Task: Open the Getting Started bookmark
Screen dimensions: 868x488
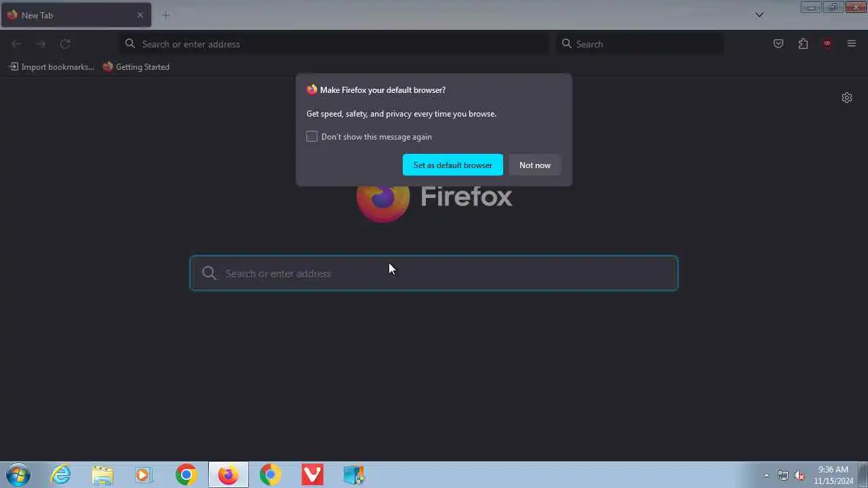Action: [x=136, y=66]
